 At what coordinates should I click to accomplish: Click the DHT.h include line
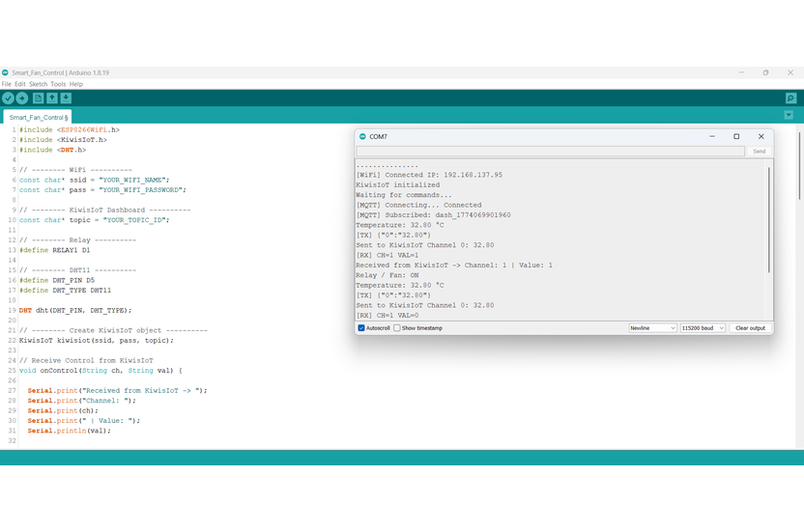coord(52,150)
